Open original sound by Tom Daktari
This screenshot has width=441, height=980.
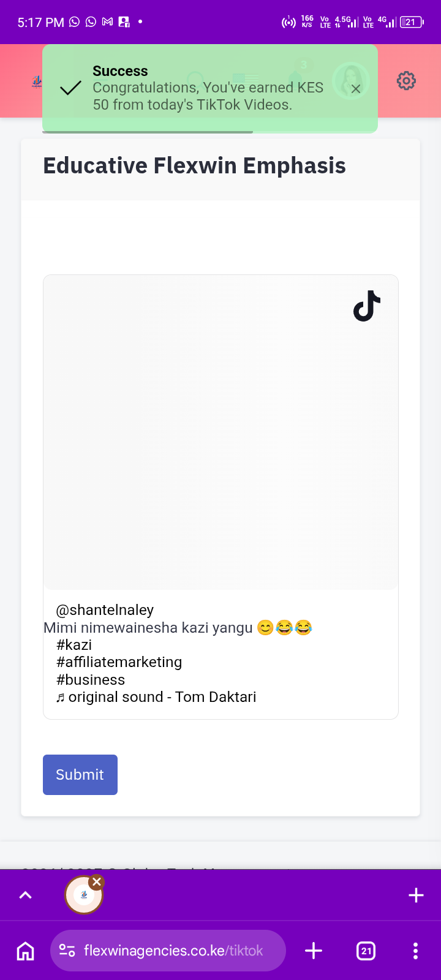click(x=156, y=697)
